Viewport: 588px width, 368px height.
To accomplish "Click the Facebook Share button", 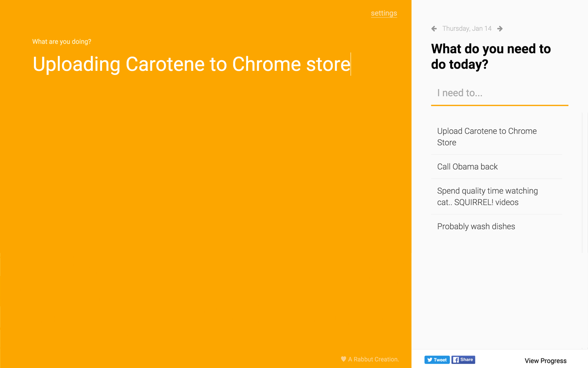I will [463, 360].
